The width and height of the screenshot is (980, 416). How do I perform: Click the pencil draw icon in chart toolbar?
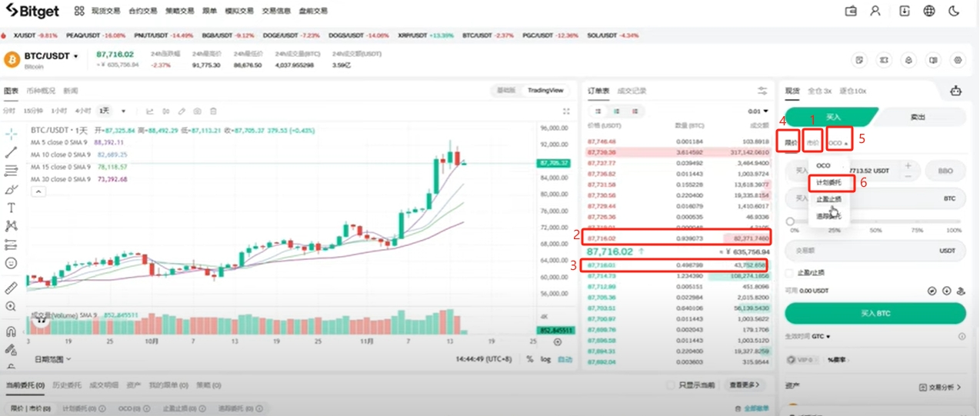pyautogui.click(x=182, y=111)
